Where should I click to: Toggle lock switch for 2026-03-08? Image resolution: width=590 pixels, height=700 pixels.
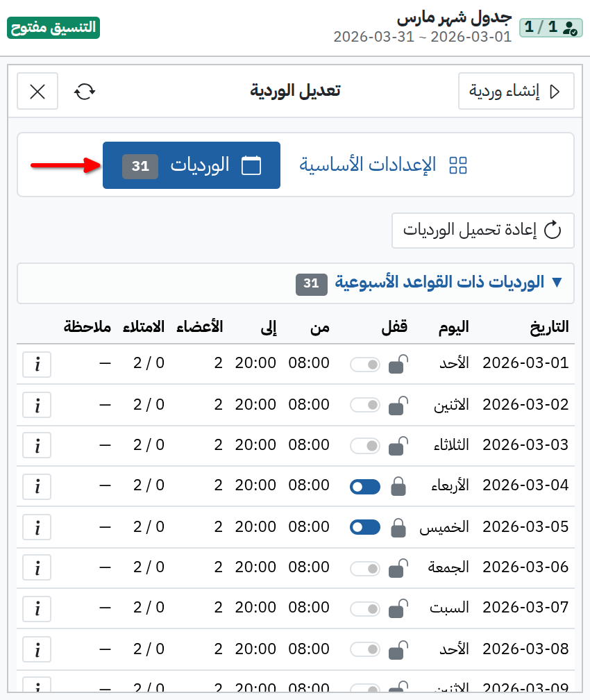point(365,649)
